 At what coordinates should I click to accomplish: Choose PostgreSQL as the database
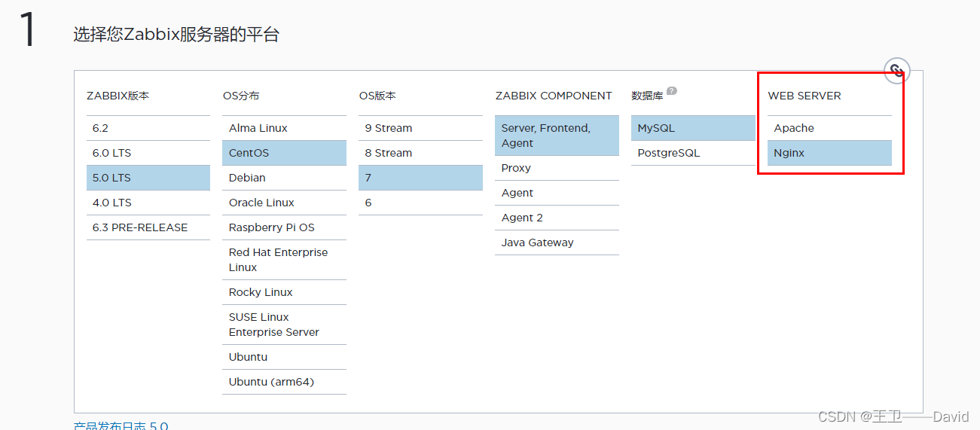click(x=693, y=153)
